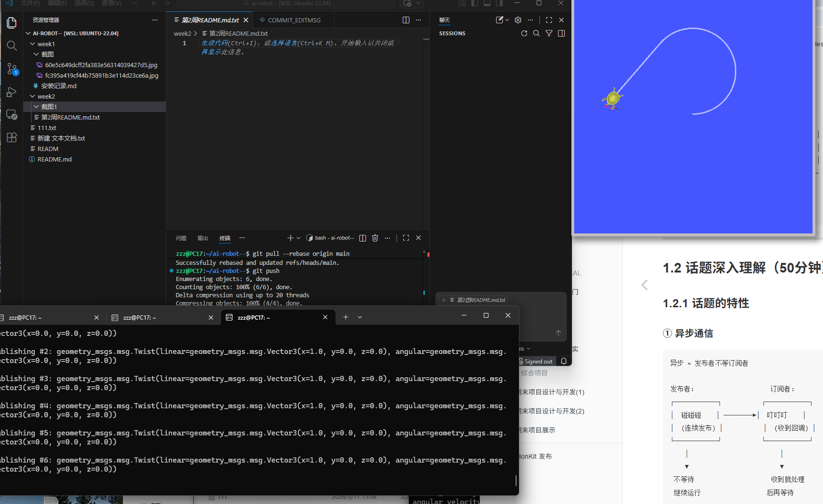
Task: Open the Search view in activity bar
Action: (12, 46)
